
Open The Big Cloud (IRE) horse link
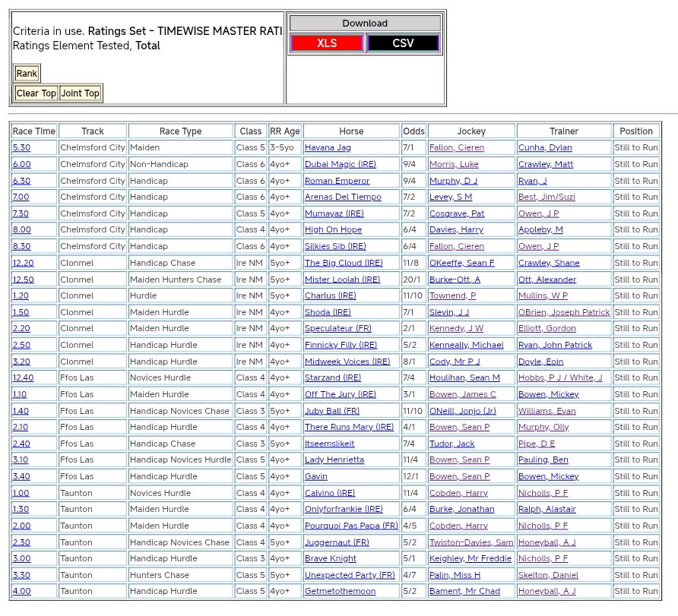344,263
